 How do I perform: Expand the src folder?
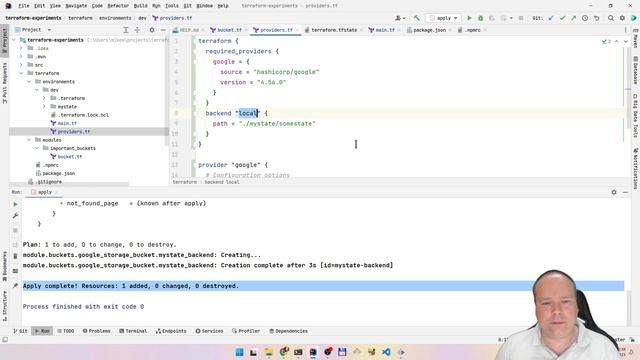(x=21, y=65)
